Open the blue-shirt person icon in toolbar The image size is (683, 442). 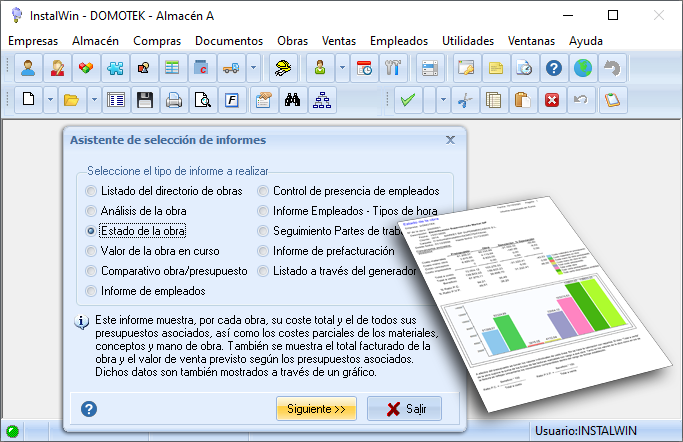click(28, 68)
